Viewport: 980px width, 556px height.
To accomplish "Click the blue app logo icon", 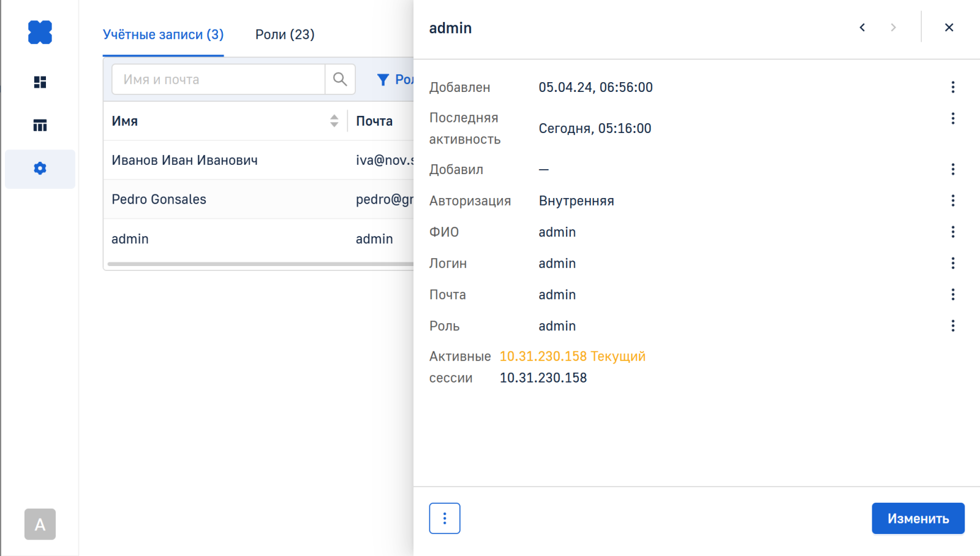I will [x=40, y=32].
